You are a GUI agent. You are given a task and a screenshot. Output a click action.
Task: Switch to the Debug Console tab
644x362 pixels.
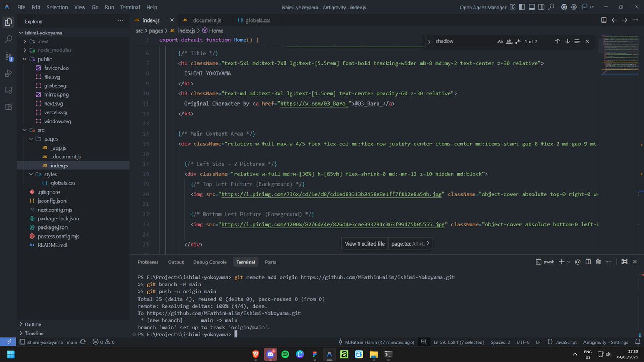tap(210, 262)
